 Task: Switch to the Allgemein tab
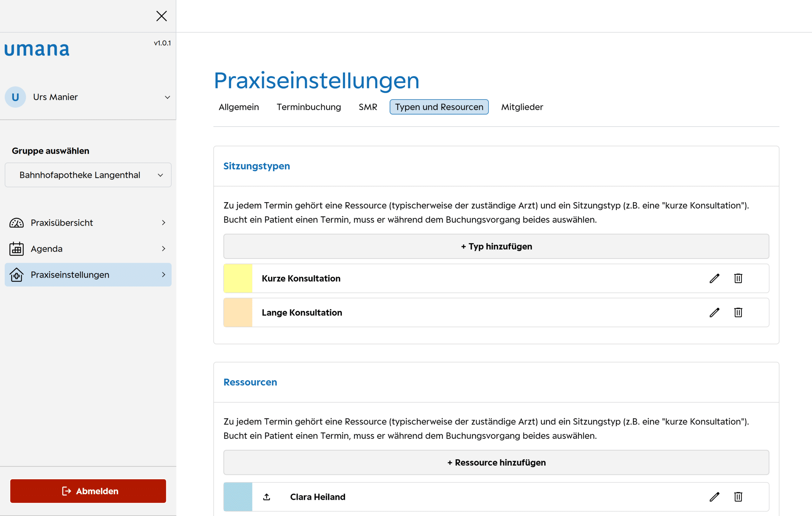(x=239, y=107)
